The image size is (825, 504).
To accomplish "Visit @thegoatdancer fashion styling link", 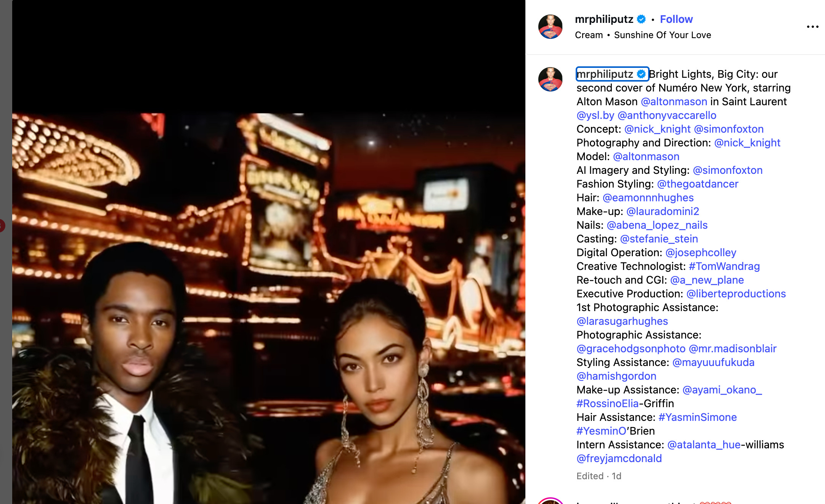I will point(698,184).
